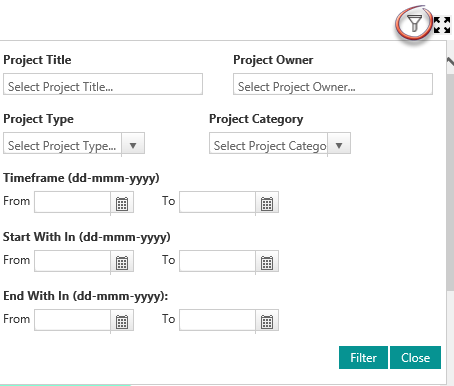This screenshot has height=386, width=454.
Task: Open calendar for Start With In From
Action: tap(122, 262)
